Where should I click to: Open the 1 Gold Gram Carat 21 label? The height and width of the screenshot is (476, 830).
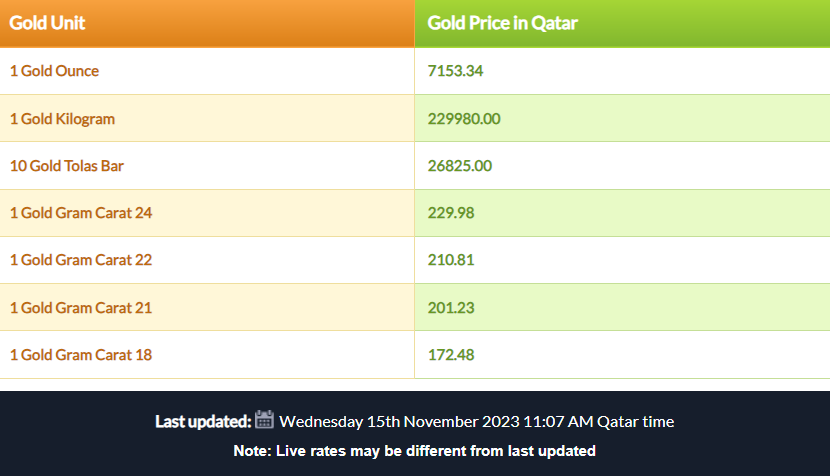point(80,308)
